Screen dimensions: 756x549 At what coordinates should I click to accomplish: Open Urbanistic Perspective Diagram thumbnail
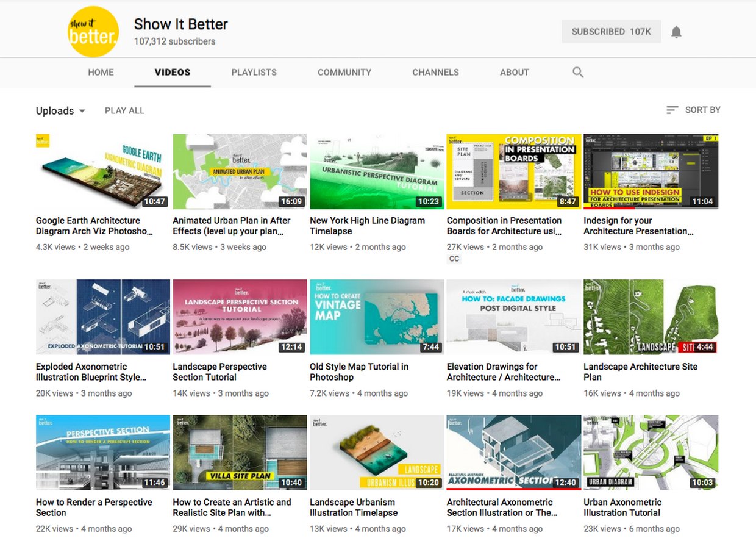click(377, 171)
